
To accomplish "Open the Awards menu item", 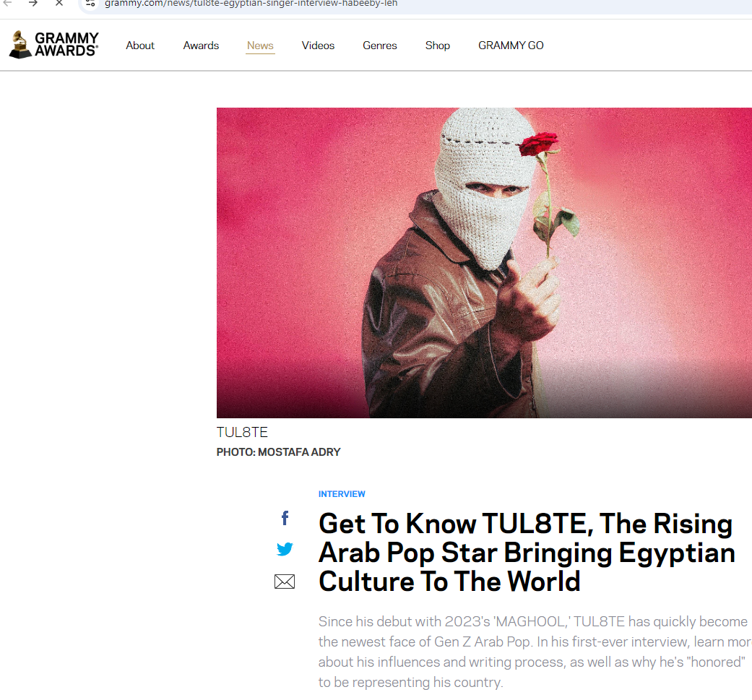I will (x=201, y=46).
